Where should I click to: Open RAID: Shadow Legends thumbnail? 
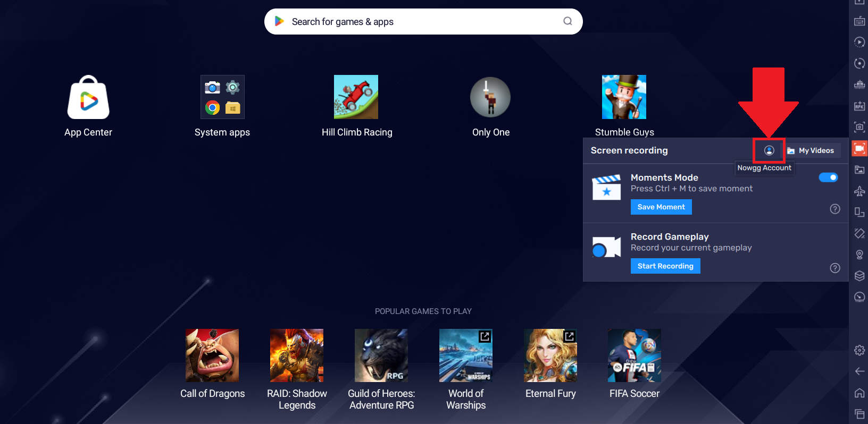[297, 355]
